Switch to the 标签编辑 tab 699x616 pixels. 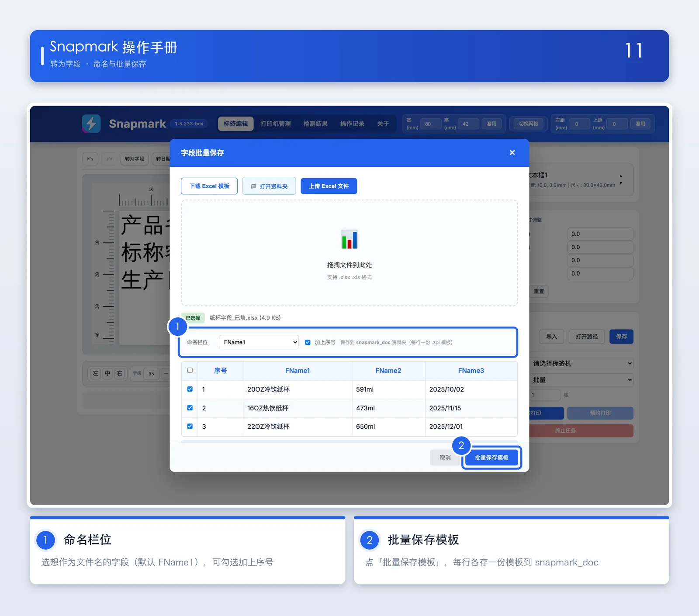click(x=236, y=124)
